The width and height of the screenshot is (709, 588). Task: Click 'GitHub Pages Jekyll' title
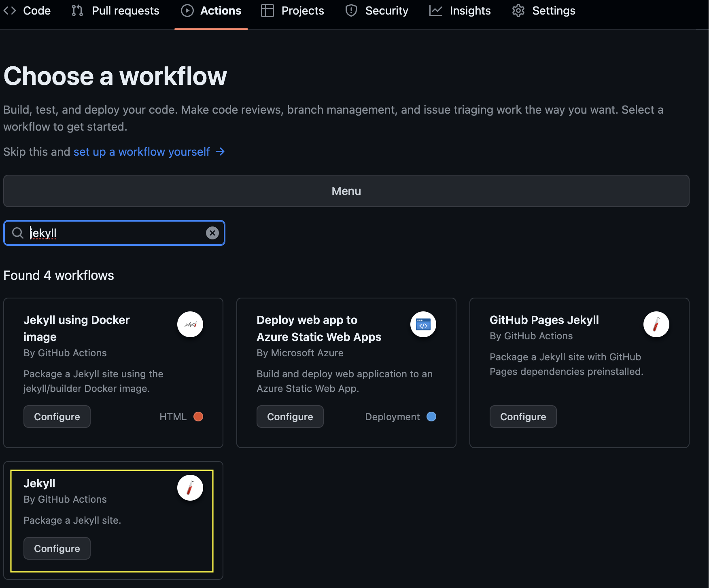tap(544, 320)
